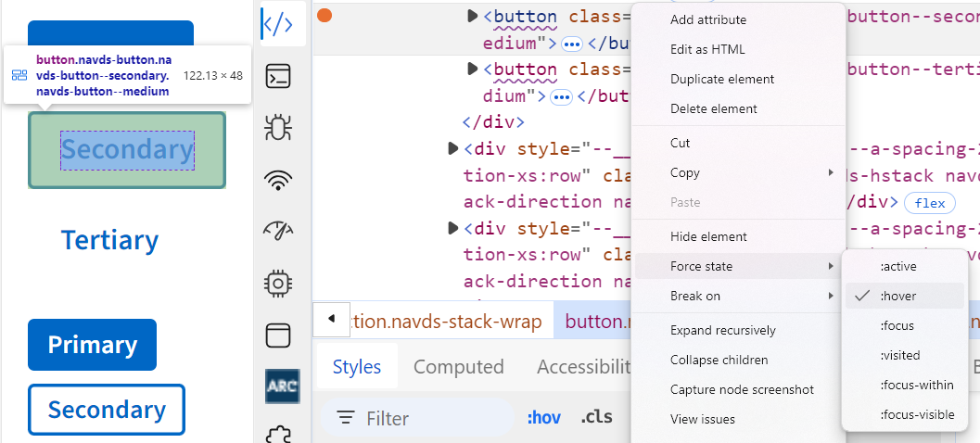Toggle the :hov element state button
The height and width of the screenshot is (443, 980).
coord(544,417)
